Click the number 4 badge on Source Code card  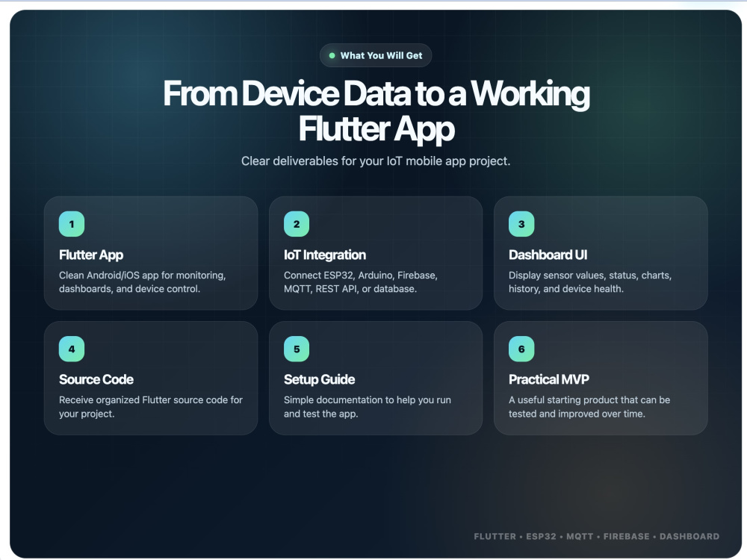[x=72, y=349]
